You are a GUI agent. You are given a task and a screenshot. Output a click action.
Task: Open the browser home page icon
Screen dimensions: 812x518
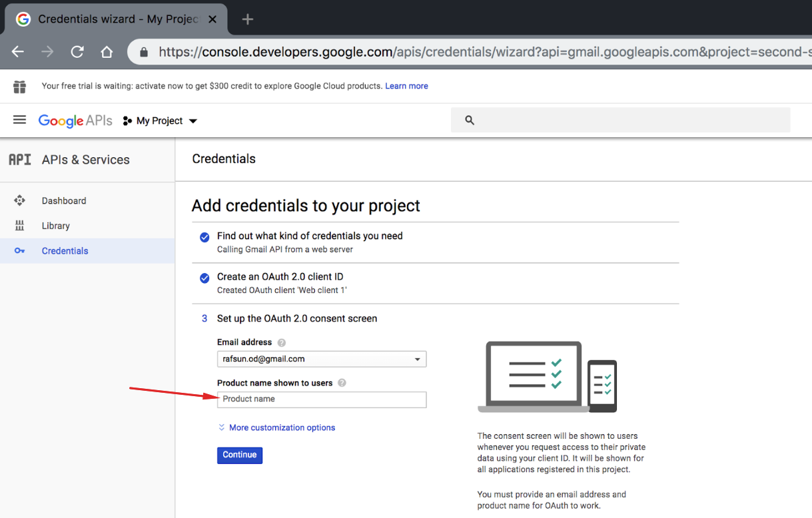pyautogui.click(x=107, y=52)
